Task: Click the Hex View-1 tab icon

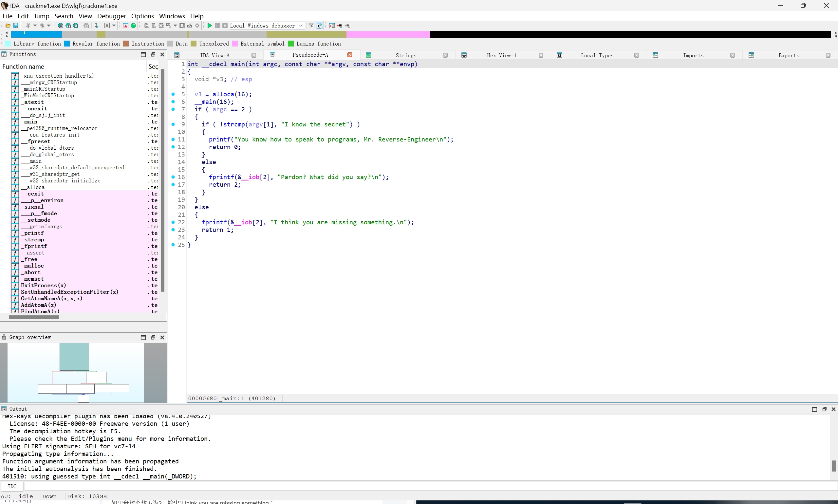Action: [x=464, y=55]
